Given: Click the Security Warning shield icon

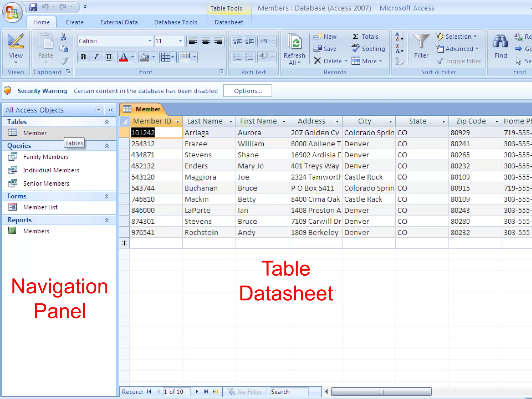Looking at the screenshot, I should (8, 91).
